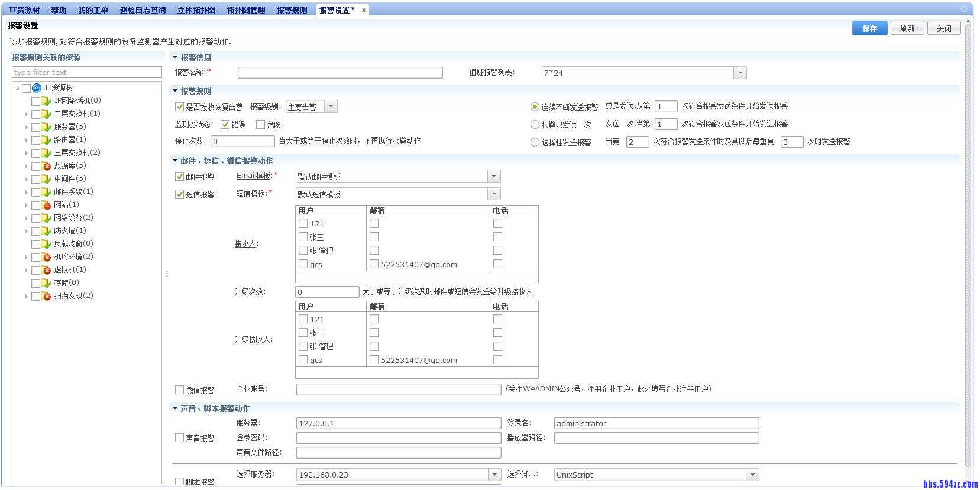Enable the 微信报警 checkbox
Image resolution: width=980 pixels, height=490 pixels.
click(179, 390)
